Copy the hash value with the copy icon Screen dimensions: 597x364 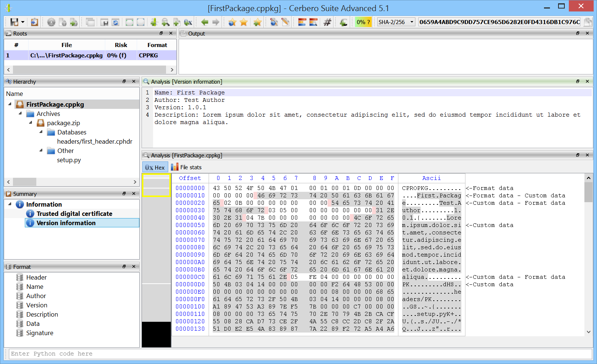coord(587,22)
